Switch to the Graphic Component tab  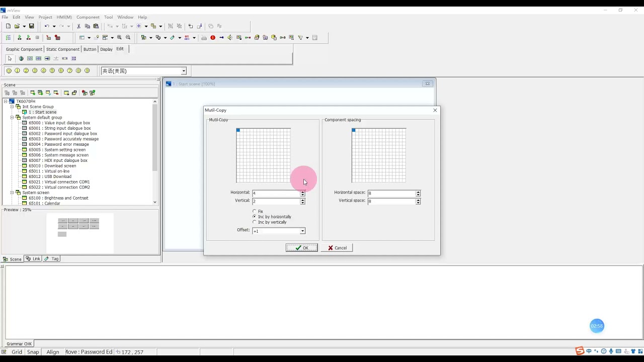tap(24, 49)
